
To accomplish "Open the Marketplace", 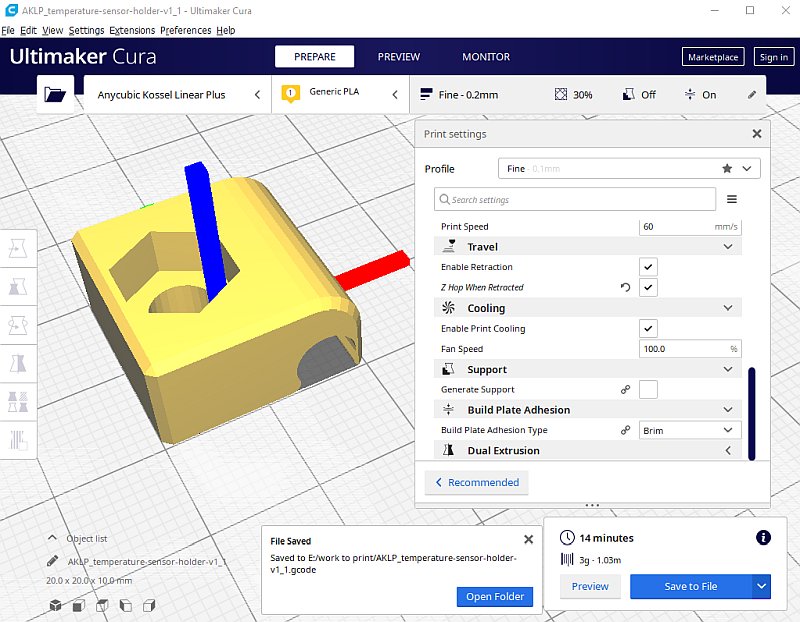I will (713, 57).
